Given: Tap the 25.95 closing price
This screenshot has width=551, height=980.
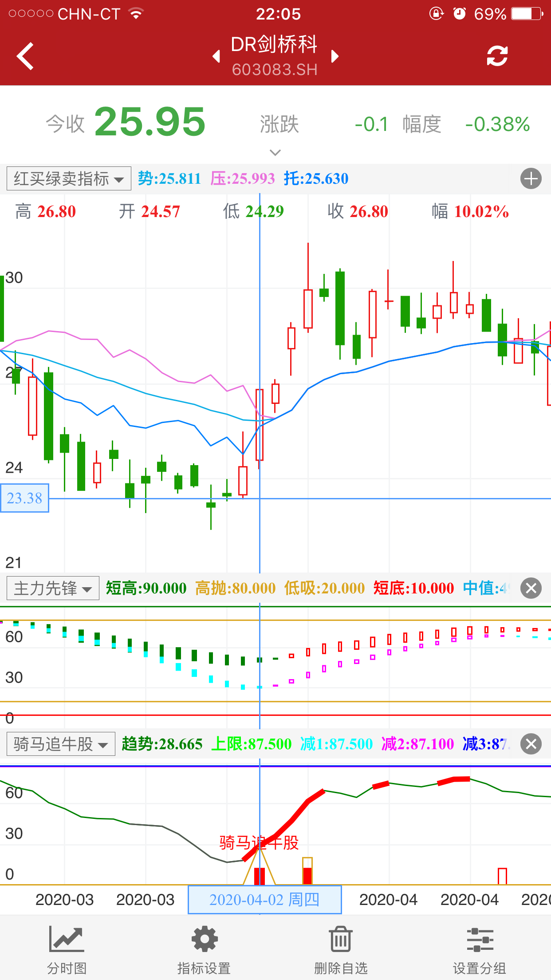Looking at the screenshot, I should click(x=150, y=122).
